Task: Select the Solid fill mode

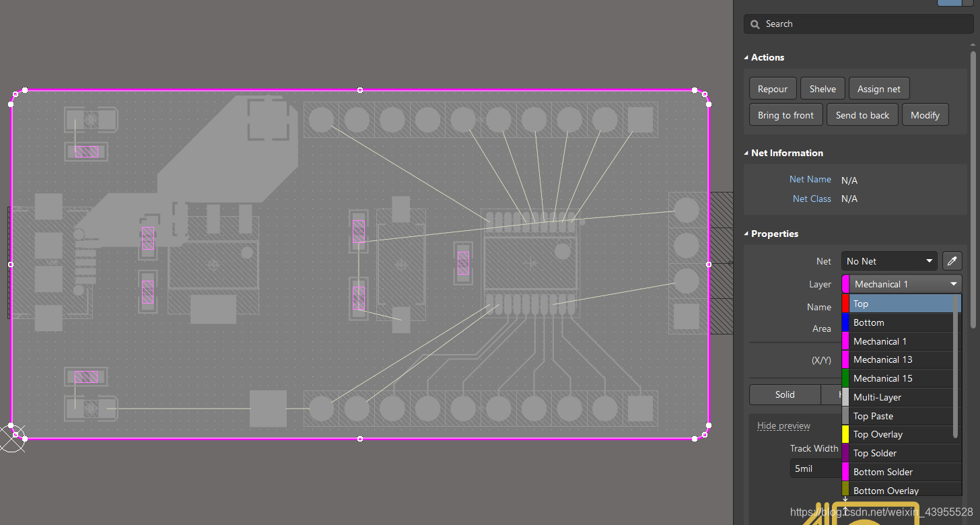Action: 785,394
